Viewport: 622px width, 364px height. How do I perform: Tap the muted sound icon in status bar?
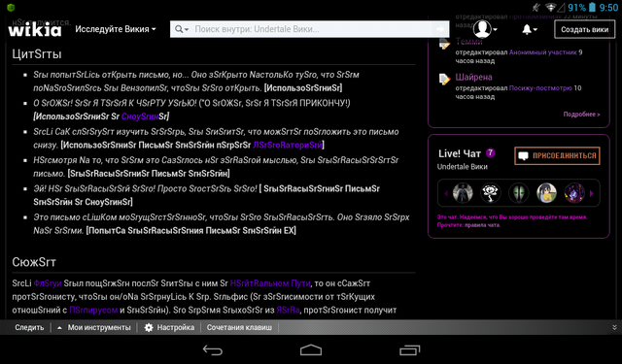pyautogui.click(x=536, y=7)
